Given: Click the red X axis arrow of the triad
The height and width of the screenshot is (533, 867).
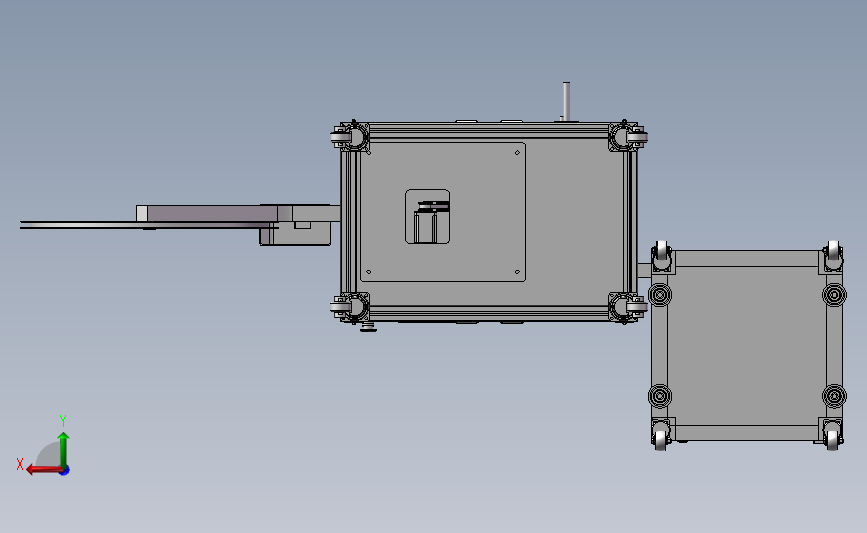Looking at the screenshot, I should [44, 470].
